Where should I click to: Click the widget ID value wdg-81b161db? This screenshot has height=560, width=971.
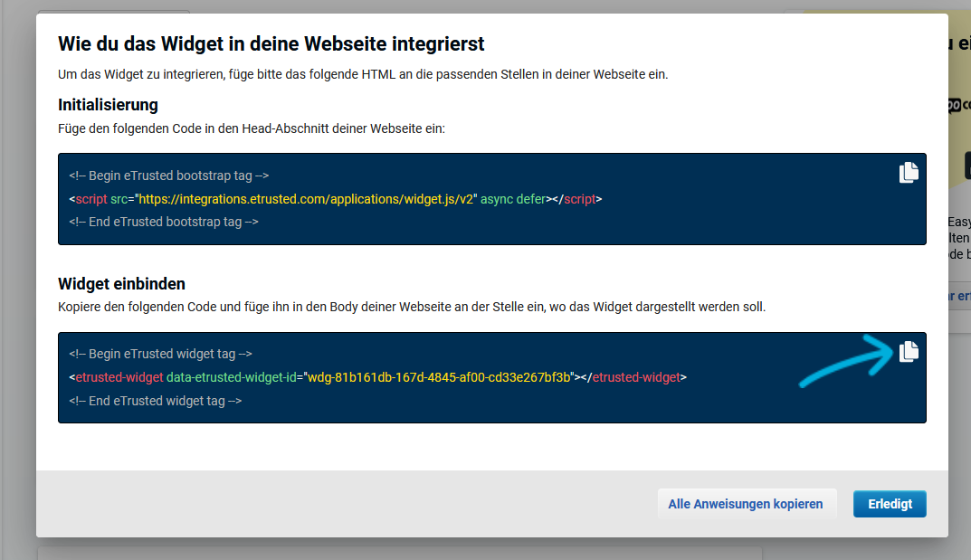[439, 377]
